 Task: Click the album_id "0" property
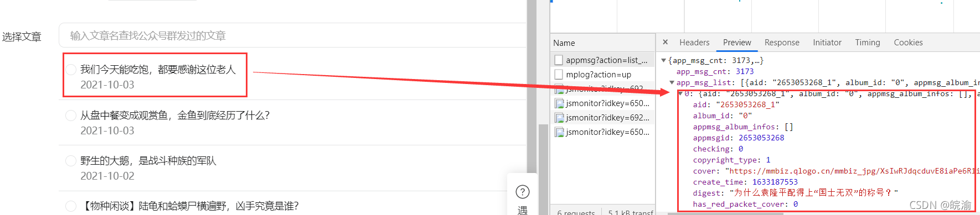pos(723,116)
